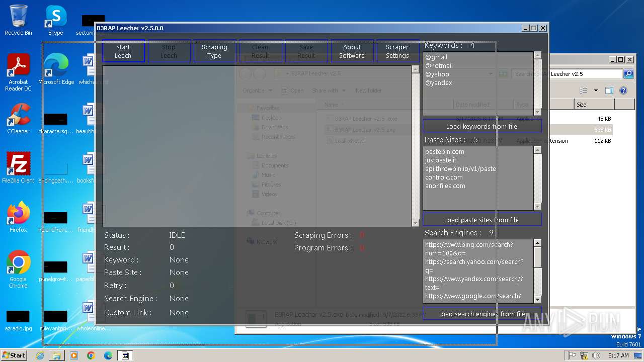
Task: Click the yandex.com search engine URL
Action: click(474, 283)
